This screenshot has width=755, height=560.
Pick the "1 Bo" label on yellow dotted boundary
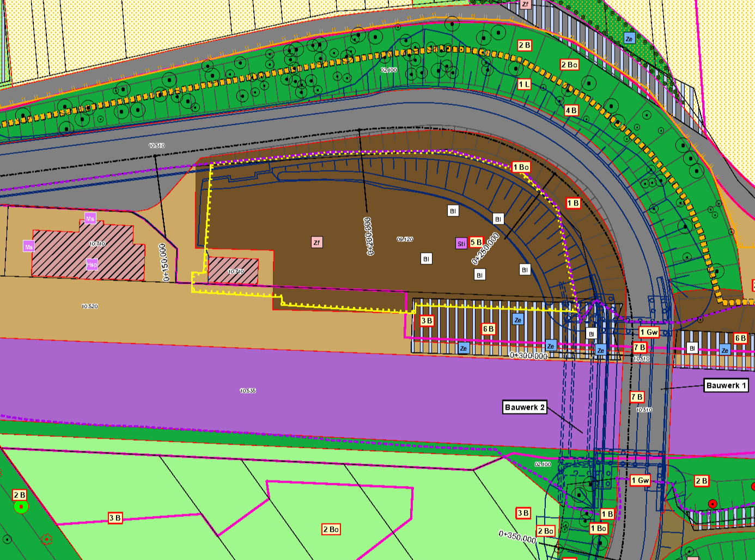(521, 167)
